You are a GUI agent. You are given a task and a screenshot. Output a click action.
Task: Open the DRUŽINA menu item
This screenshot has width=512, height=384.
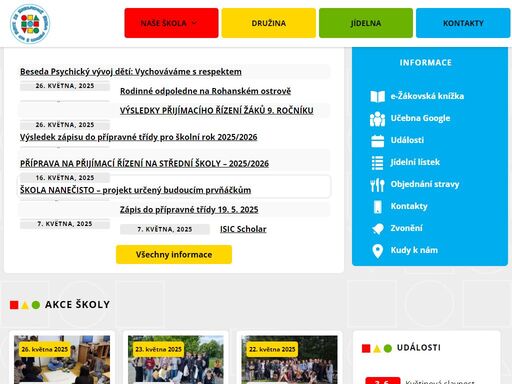(x=269, y=23)
